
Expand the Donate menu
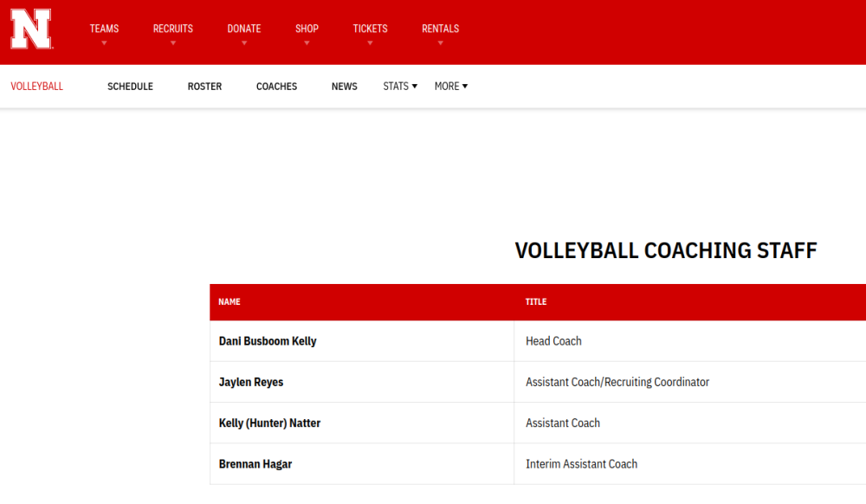tap(243, 29)
